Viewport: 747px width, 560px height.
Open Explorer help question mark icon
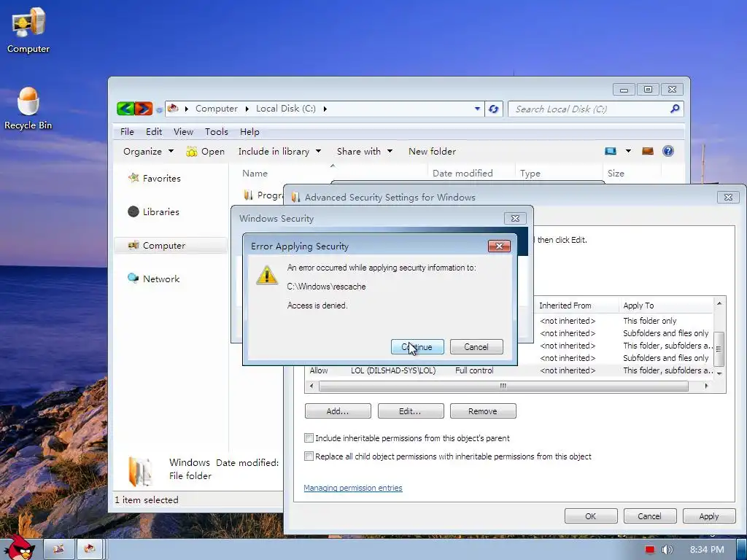point(668,152)
